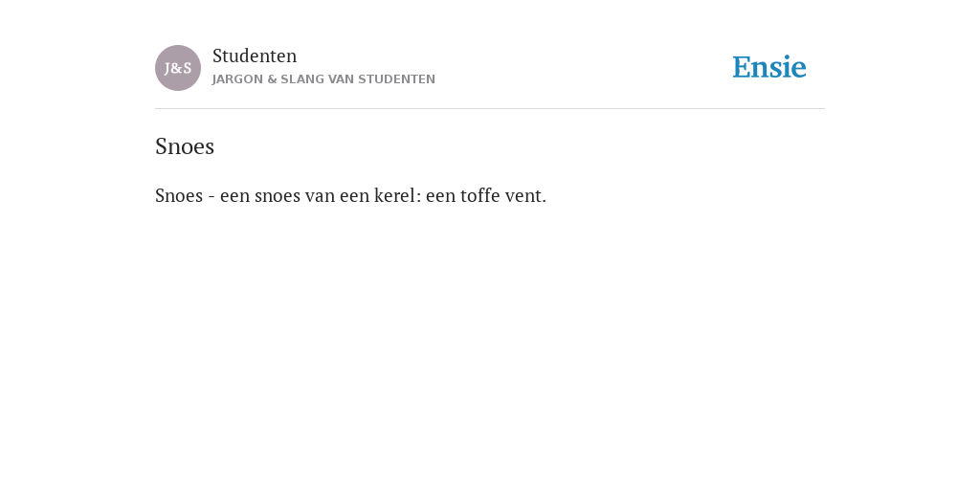The height and width of the screenshot is (490, 980).
Task: Open the blue Ensie logo
Action: click(x=769, y=67)
